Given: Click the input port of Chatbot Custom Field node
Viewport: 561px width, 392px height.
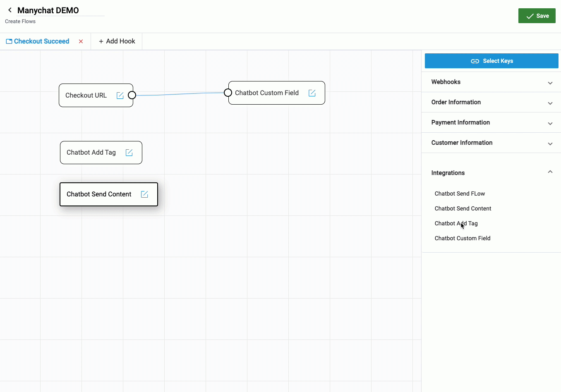Looking at the screenshot, I should pos(228,93).
